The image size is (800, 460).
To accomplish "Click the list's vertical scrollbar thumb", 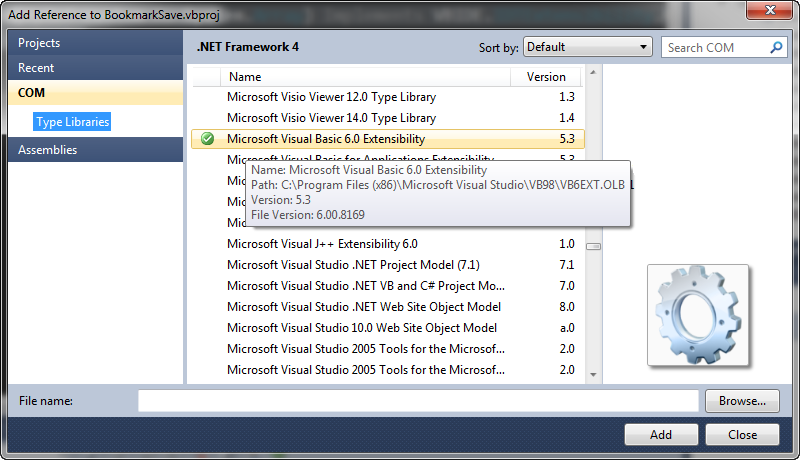I will 593,246.
